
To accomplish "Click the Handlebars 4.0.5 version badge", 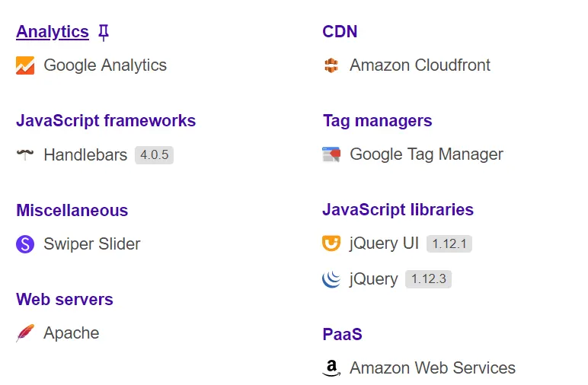I will coord(154,155).
